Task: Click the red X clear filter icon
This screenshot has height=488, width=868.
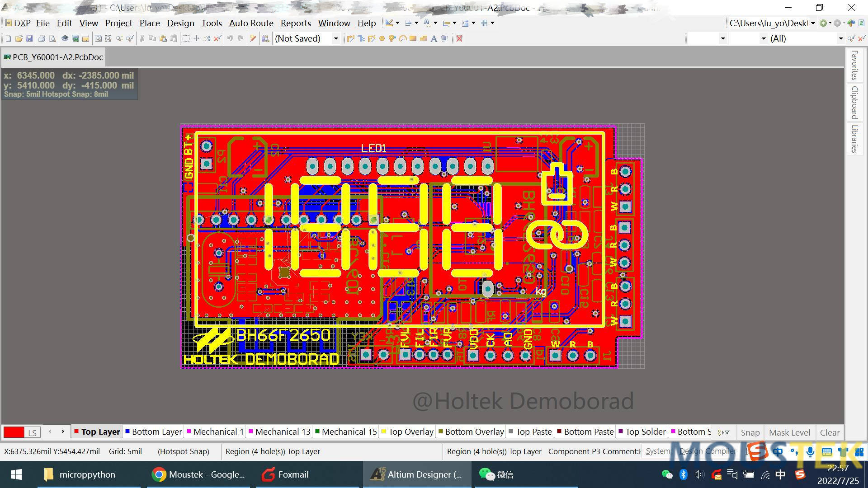Action: [459, 38]
